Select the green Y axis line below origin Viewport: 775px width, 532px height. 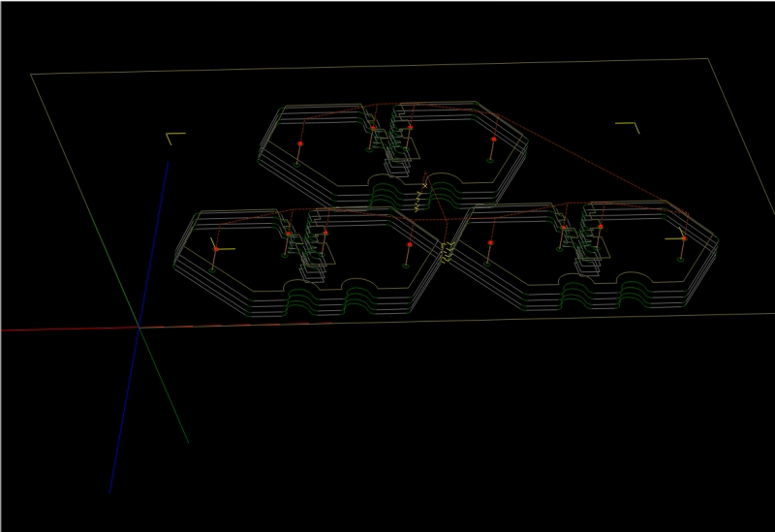(164, 385)
